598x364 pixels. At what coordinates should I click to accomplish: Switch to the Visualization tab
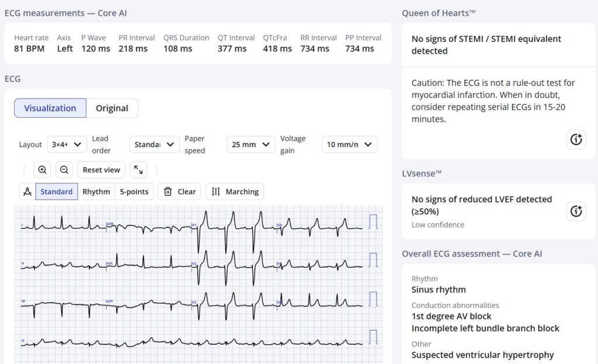click(x=50, y=108)
